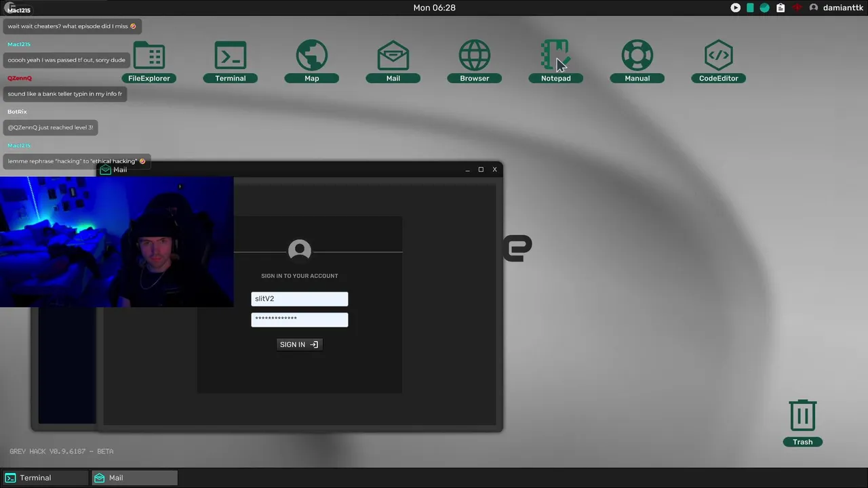Open the Trash bin icon
The width and height of the screenshot is (868, 488).
coord(803,423)
